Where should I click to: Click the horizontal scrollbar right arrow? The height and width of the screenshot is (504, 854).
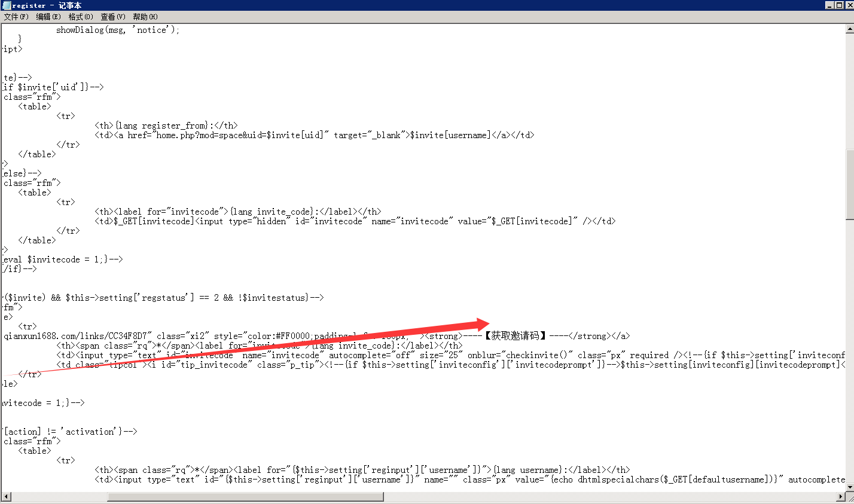(x=841, y=497)
